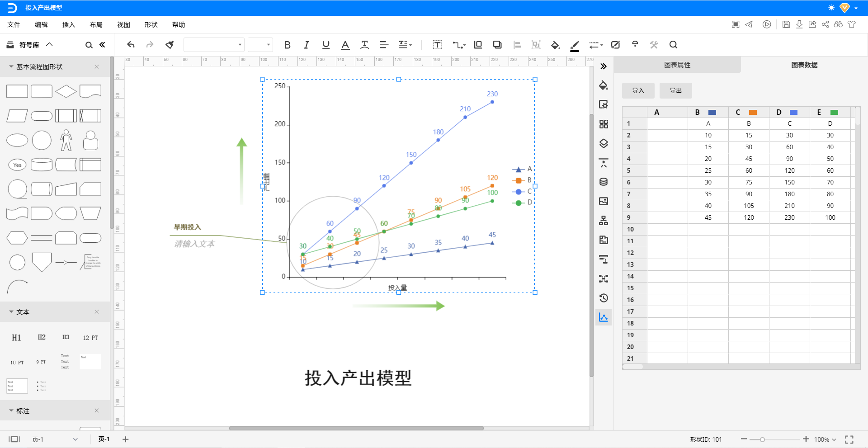Collapse the 文本 section

(x=11, y=312)
